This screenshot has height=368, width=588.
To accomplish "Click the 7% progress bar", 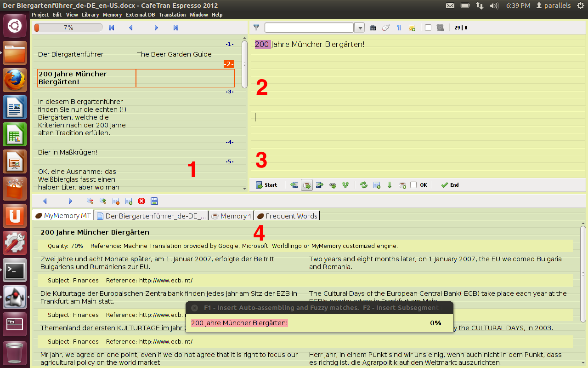I will 68,28.
